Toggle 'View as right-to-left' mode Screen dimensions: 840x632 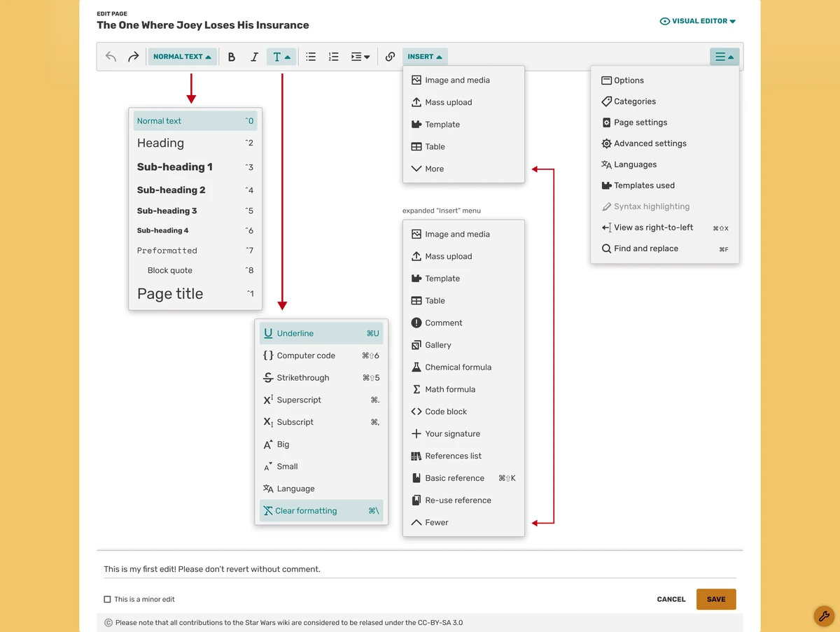652,227
